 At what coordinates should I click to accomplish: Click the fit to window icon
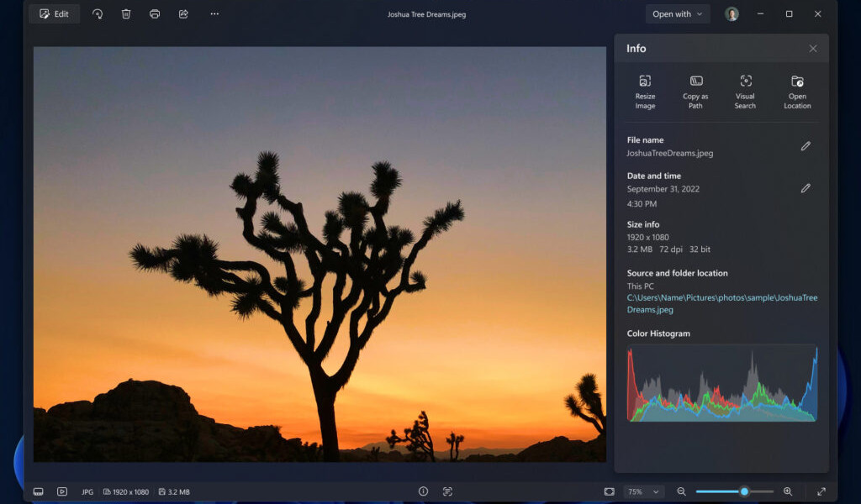(609, 491)
